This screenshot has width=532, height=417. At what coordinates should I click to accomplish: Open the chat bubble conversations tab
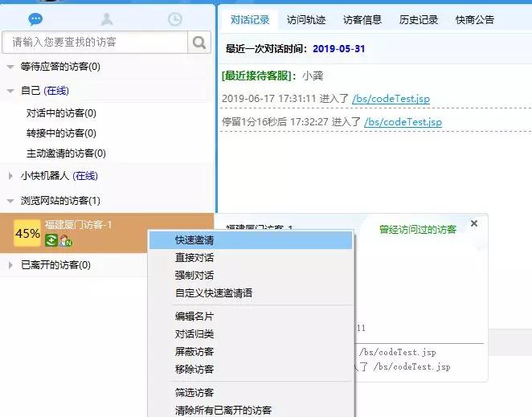click(35, 19)
